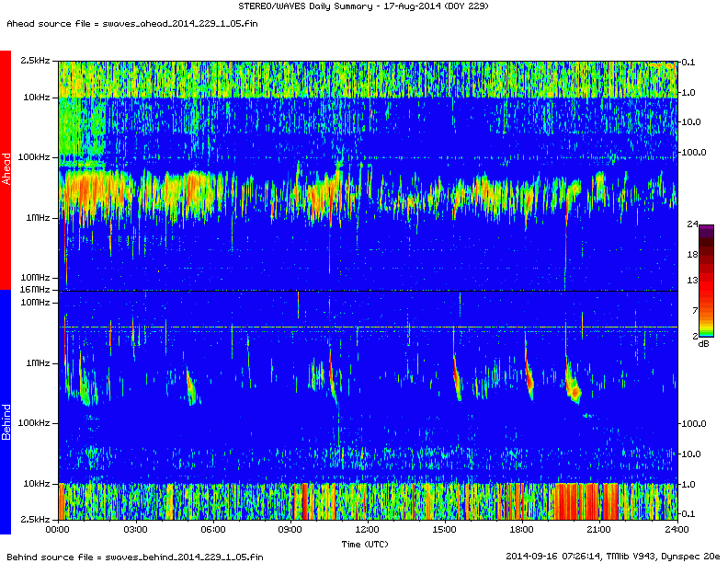Click the Ahead panel 1MHz axis label

tap(38, 217)
